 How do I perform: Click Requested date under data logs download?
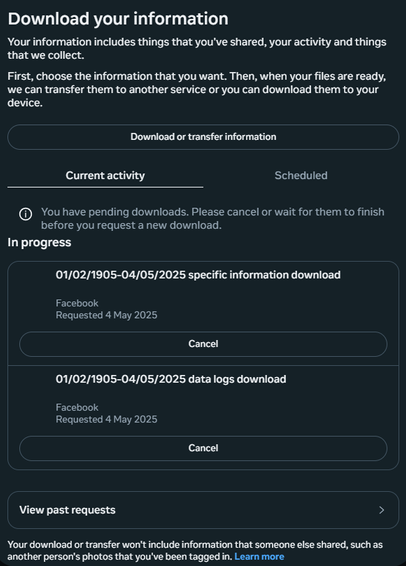click(106, 419)
